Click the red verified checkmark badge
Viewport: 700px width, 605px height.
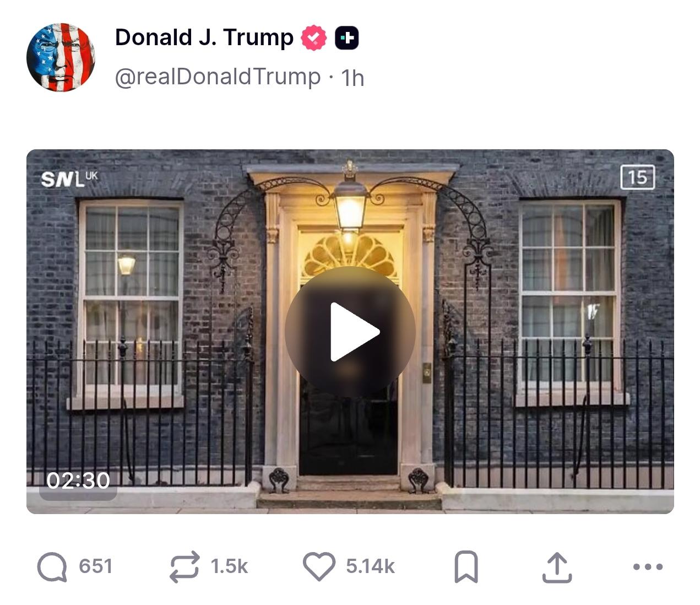point(314,38)
